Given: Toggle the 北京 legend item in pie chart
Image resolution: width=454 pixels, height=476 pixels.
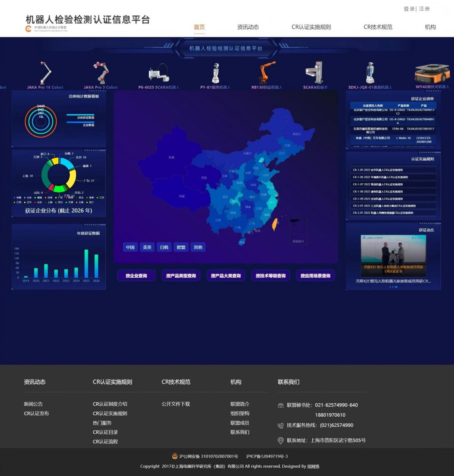Looking at the screenshot, I should coord(28,198).
